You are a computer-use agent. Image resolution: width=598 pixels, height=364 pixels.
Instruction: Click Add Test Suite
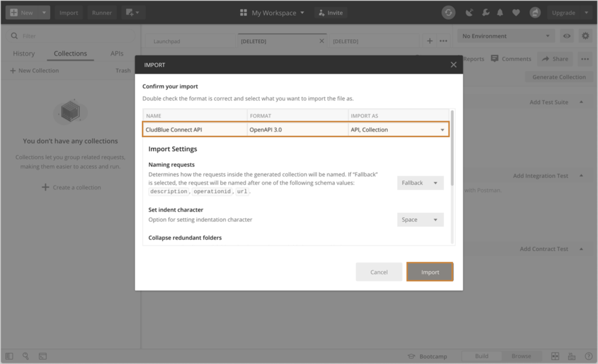[x=548, y=102]
